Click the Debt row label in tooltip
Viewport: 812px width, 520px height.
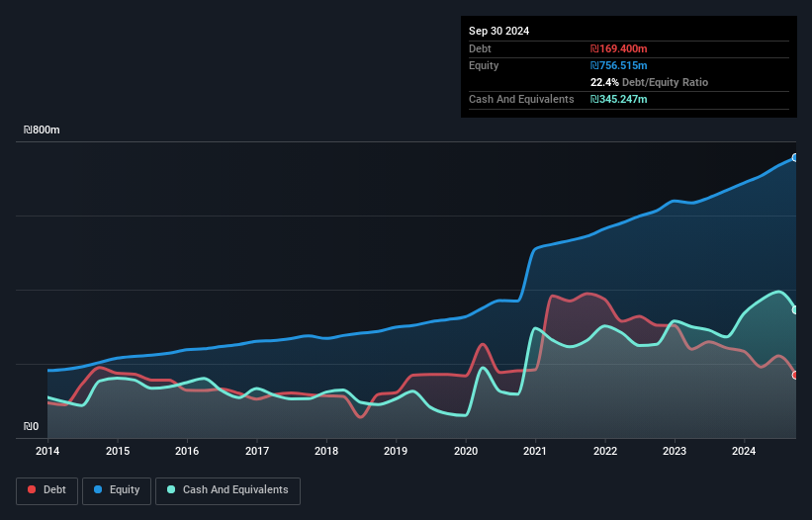480,48
